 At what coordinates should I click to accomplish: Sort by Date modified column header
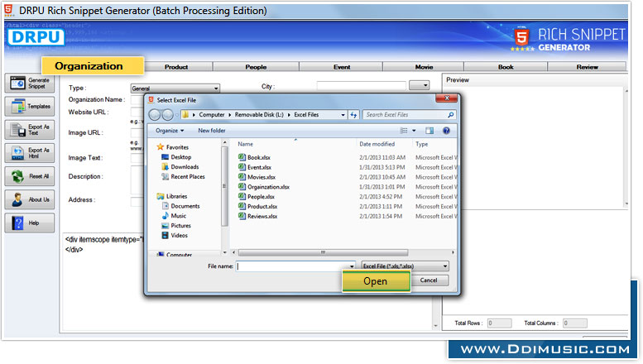coord(377,144)
